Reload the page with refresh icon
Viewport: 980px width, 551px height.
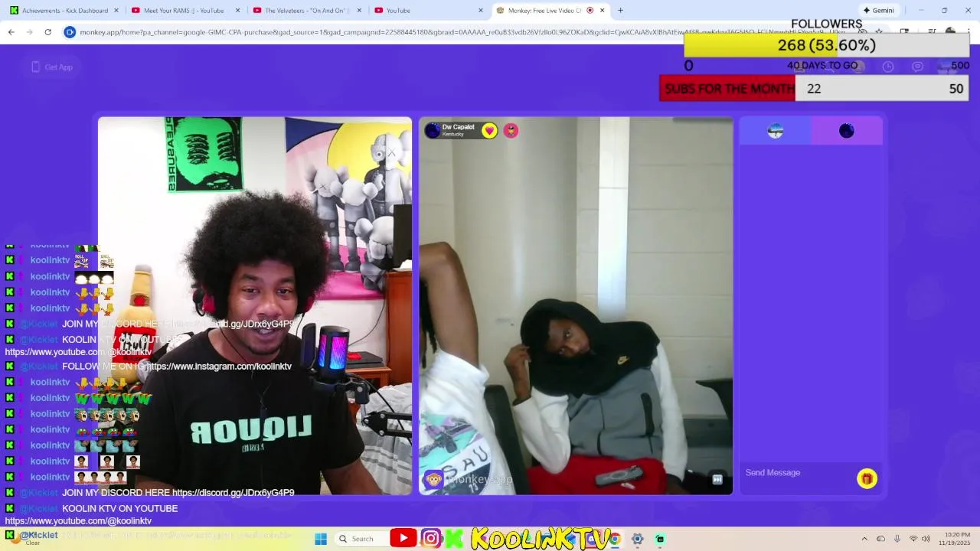click(47, 32)
